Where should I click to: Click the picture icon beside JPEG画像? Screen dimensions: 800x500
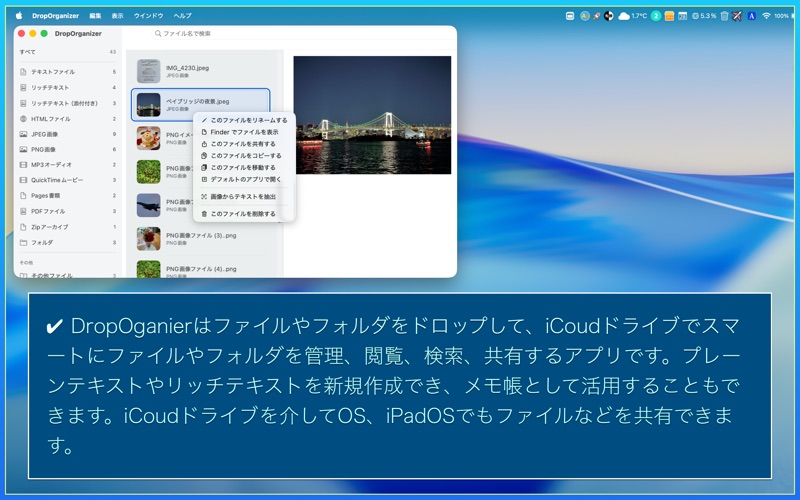click(x=23, y=134)
